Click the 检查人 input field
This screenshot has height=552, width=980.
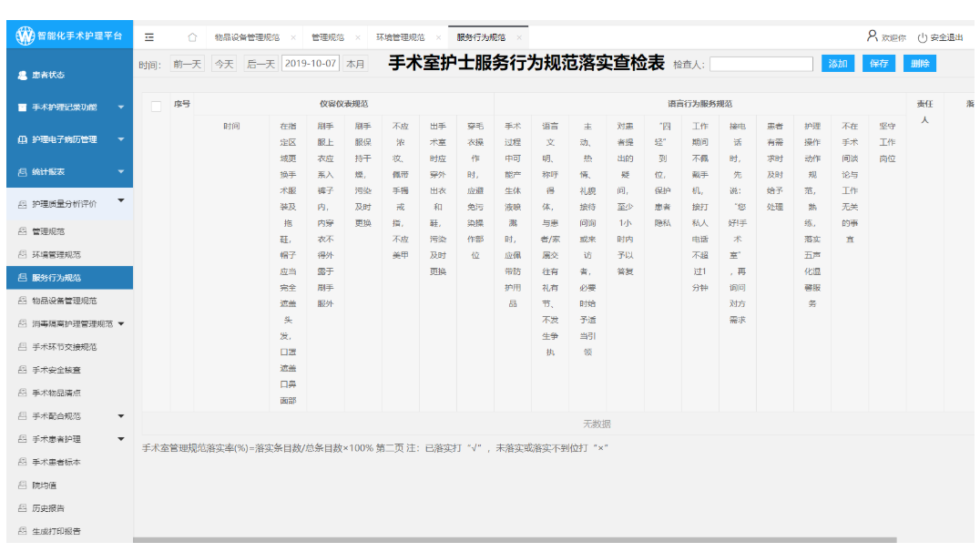click(761, 65)
